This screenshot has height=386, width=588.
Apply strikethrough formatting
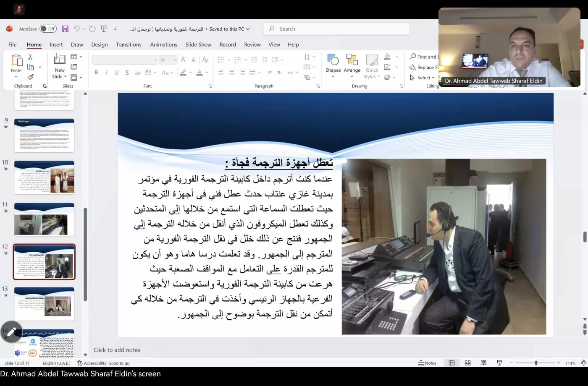click(137, 72)
